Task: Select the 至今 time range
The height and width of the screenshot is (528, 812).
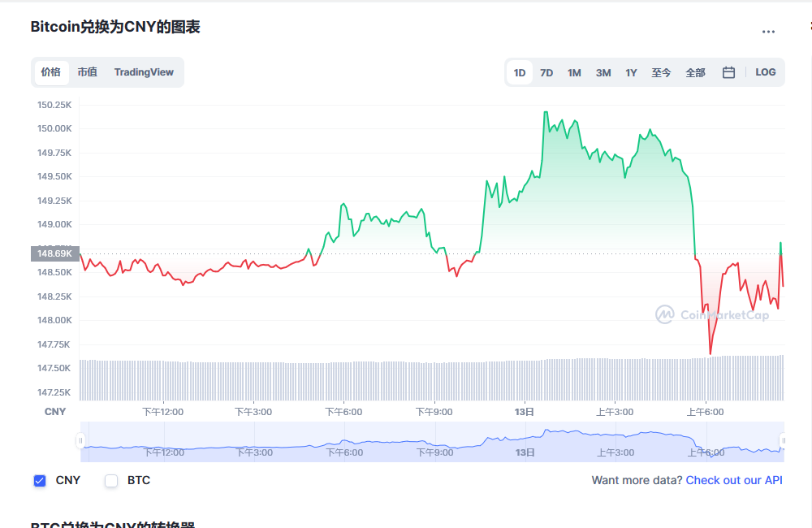Action: (x=661, y=72)
